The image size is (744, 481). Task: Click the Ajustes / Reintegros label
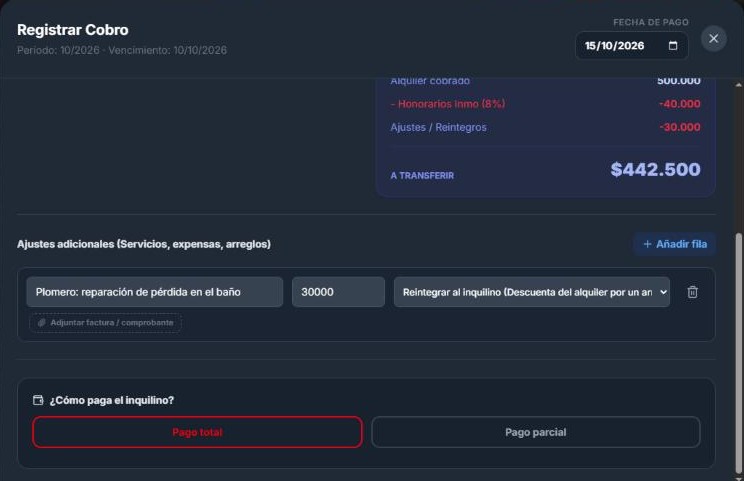[438, 127]
